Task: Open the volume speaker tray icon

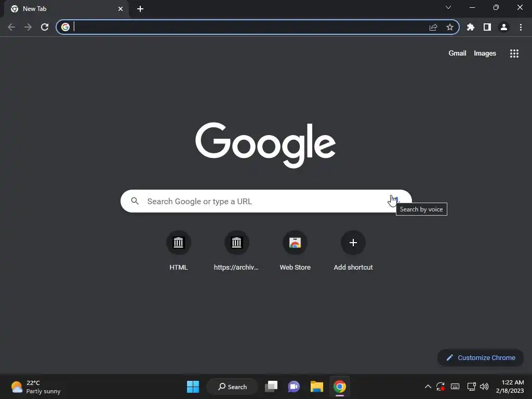Action: point(485,387)
